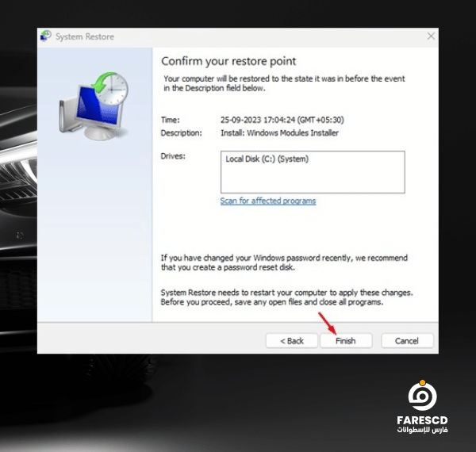
Task: Click the Description: label
Action: (x=181, y=133)
